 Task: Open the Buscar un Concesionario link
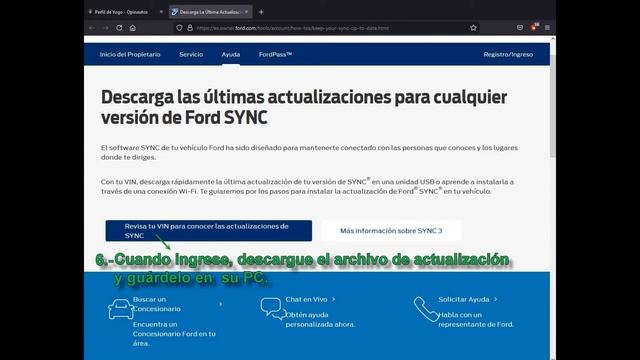point(157,304)
